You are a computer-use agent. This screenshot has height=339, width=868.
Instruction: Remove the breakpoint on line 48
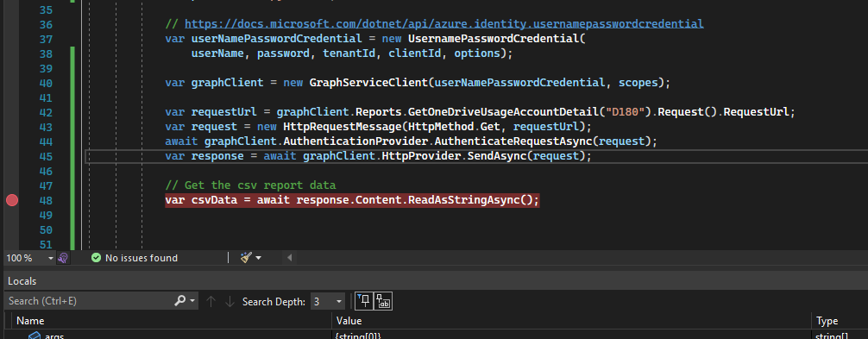pyautogui.click(x=11, y=200)
